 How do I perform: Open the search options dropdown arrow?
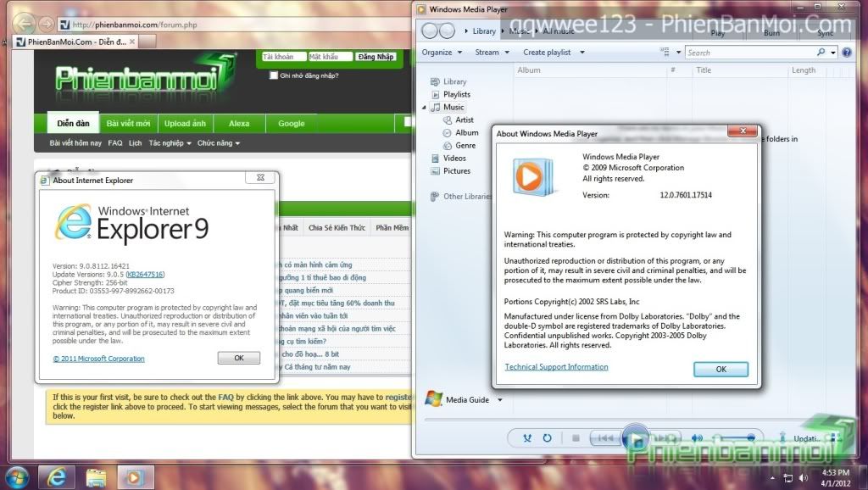pyautogui.click(x=833, y=53)
